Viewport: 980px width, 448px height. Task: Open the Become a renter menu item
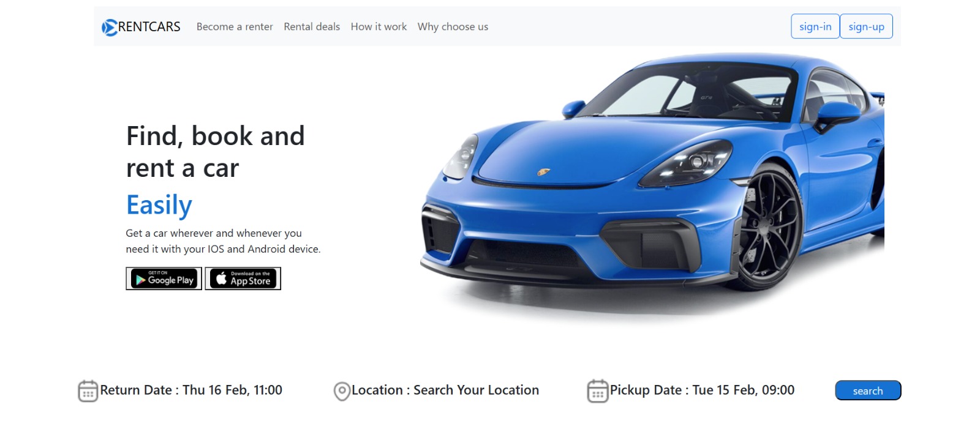[235, 27]
